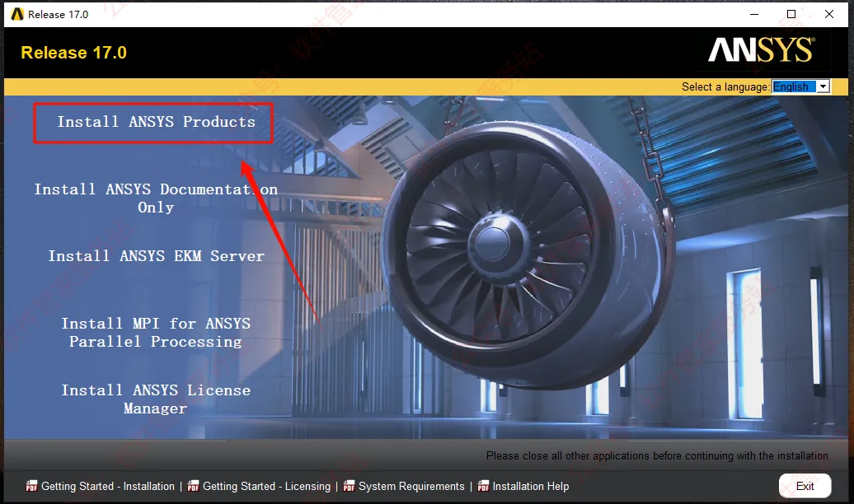Open the language dropdown arrow
The image size is (854, 504).
[823, 86]
